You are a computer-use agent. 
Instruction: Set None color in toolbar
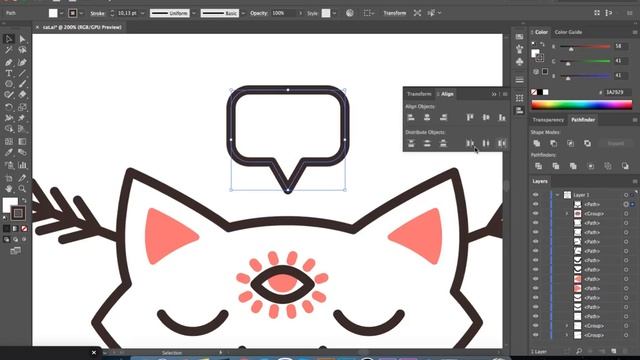click(x=24, y=229)
